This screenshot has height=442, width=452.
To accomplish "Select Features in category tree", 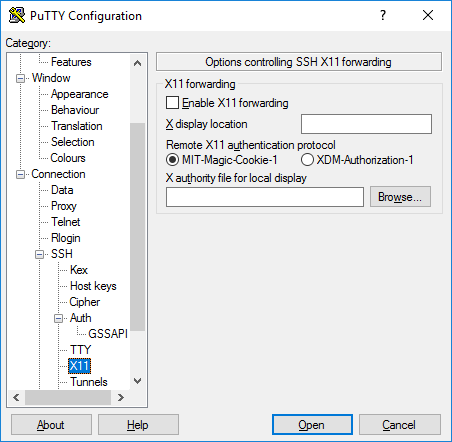I will click(x=71, y=62).
